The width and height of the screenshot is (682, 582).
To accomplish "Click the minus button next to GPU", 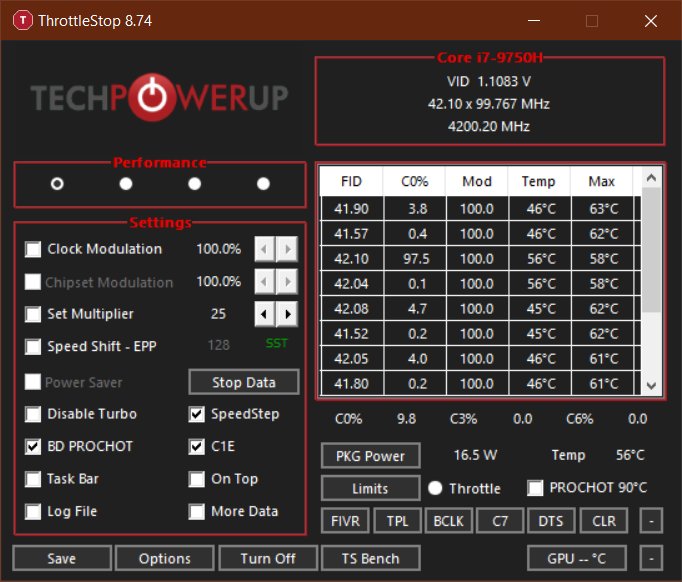I will (x=651, y=558).
